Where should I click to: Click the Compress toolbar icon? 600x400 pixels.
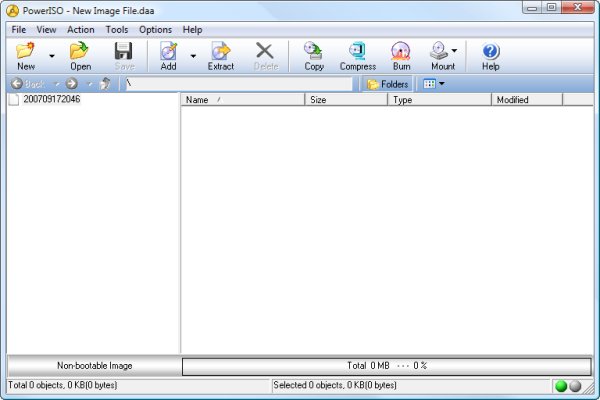pyautogui.click(x=358, y=51)
